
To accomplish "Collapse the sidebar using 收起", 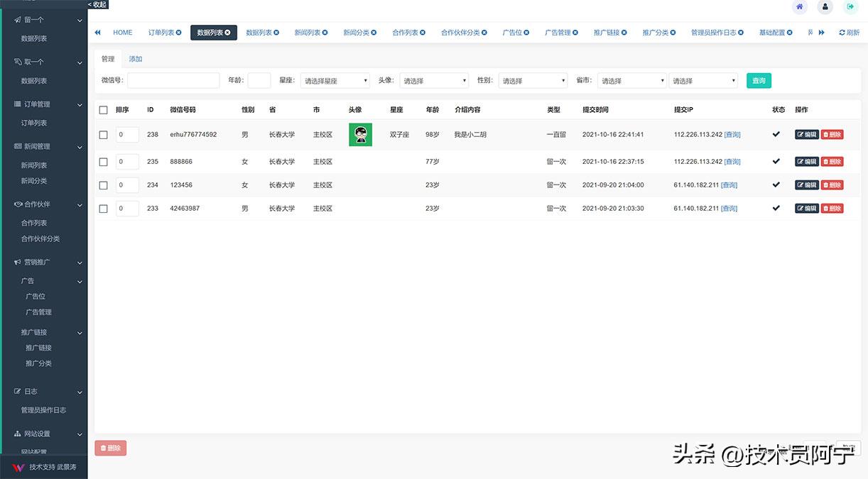I will (98, 4).
